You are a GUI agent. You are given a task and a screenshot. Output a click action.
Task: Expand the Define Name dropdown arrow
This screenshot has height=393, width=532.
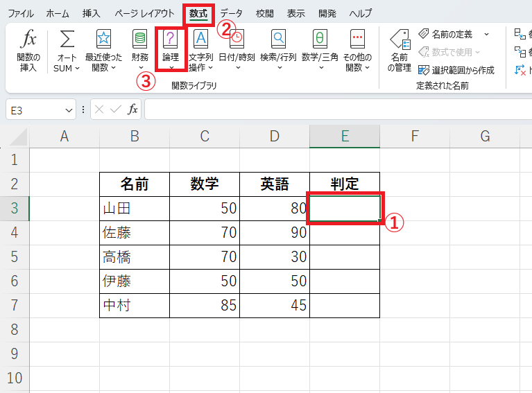(486, 34)
